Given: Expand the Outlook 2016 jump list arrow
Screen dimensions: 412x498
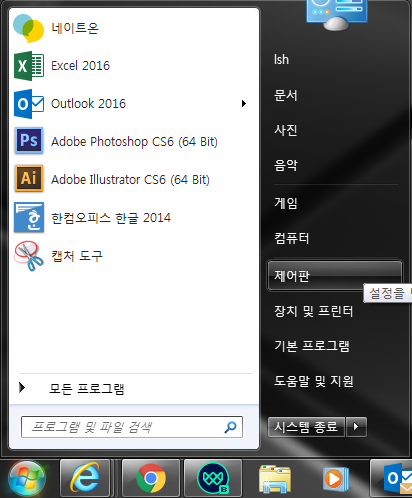Looking at the screenshot, I should (x=244, y=104).
